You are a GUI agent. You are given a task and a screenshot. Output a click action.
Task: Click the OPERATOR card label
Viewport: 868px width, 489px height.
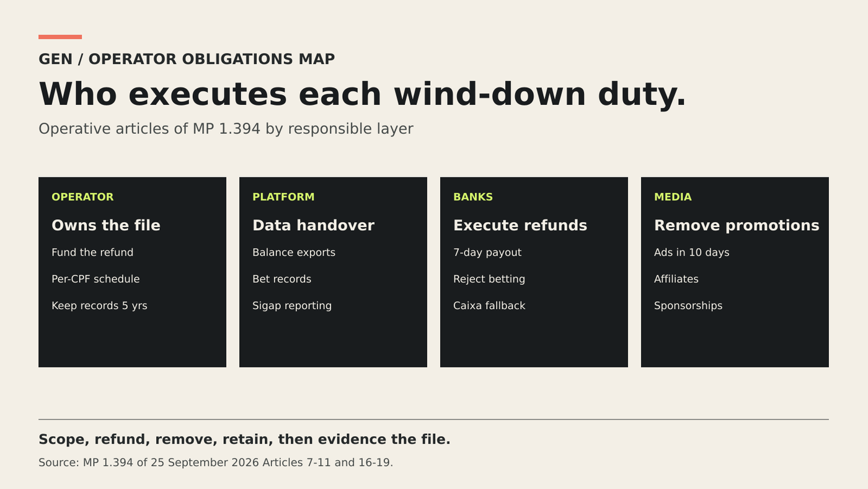(x=82, y=197)
